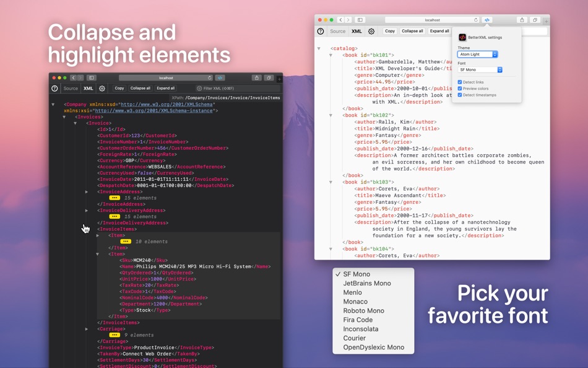This screenshot has width=588, height=368.
Task: Click Copy button in dark window
Action: 119,88
